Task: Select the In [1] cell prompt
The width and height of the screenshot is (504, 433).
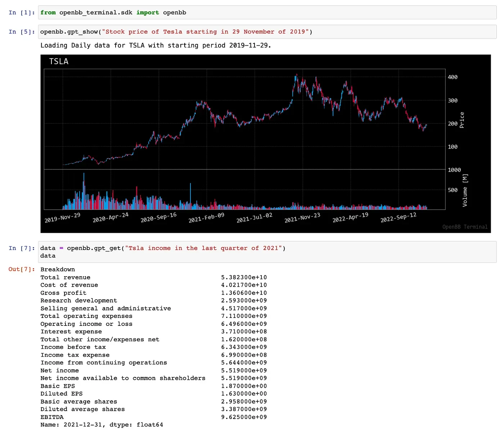Action: tap(22, 13)
